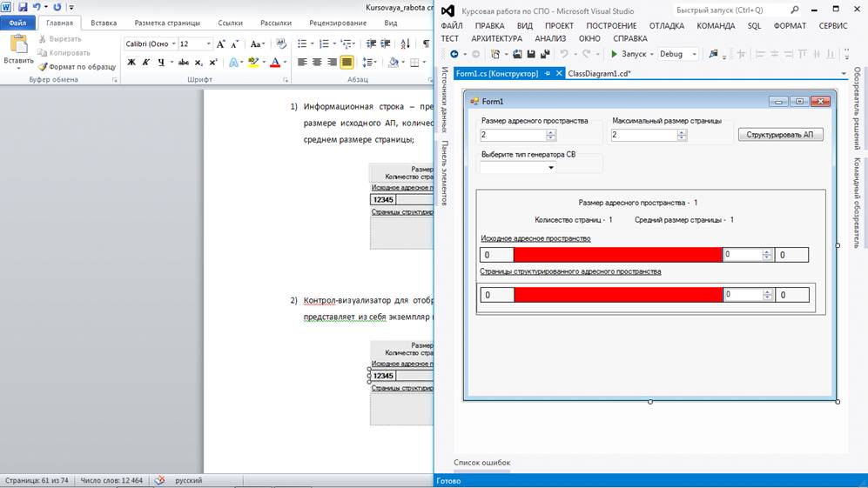
Task: Open the ОТЛАДКА menu in Visual Studio
Action: 666,25
